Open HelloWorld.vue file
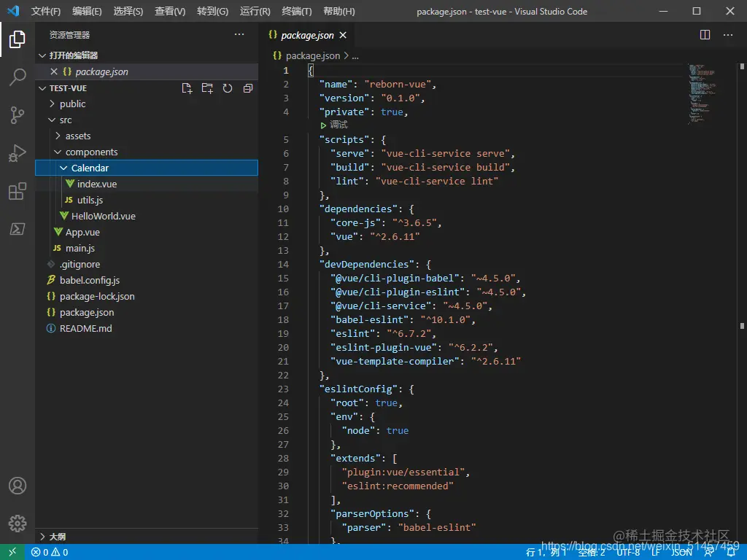 [147, 216]
